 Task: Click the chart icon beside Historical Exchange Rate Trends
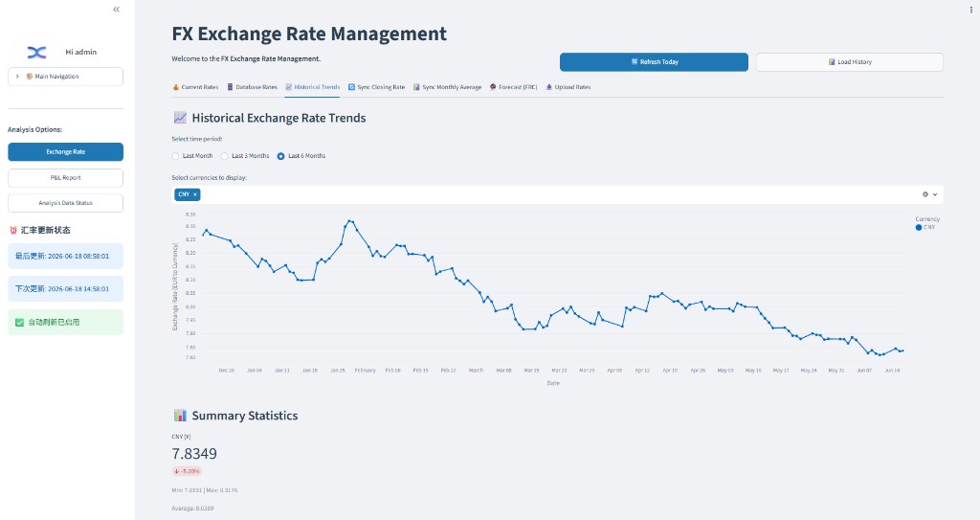click(180, 118)
